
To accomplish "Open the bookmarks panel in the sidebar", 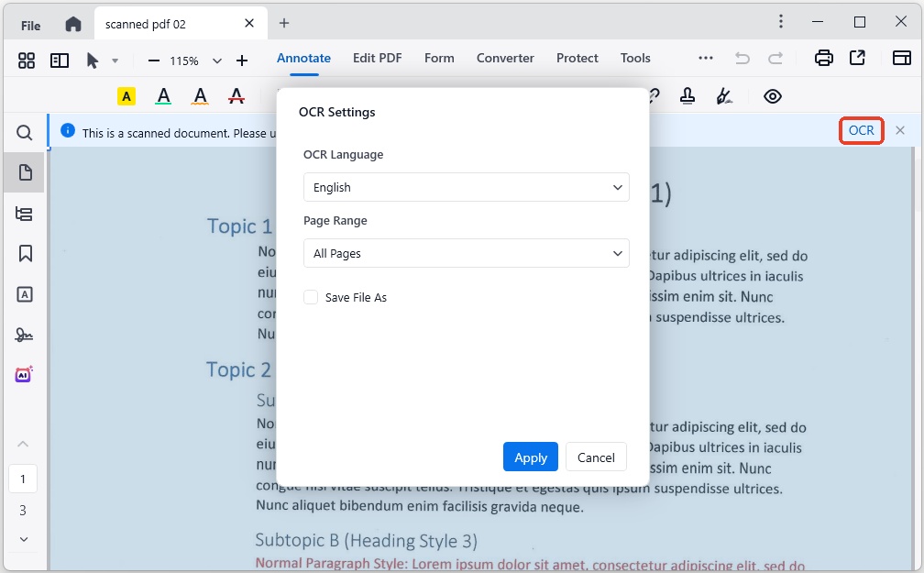I will click(24, 253).
